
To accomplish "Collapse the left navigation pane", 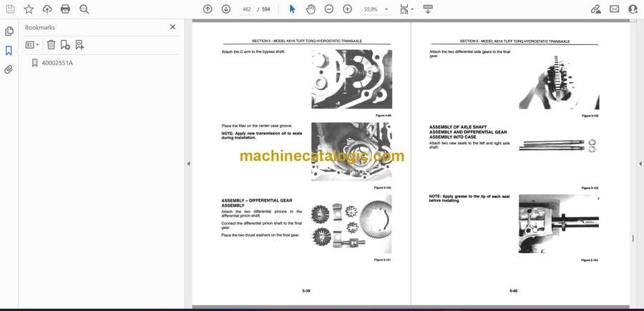I will 188,164.
